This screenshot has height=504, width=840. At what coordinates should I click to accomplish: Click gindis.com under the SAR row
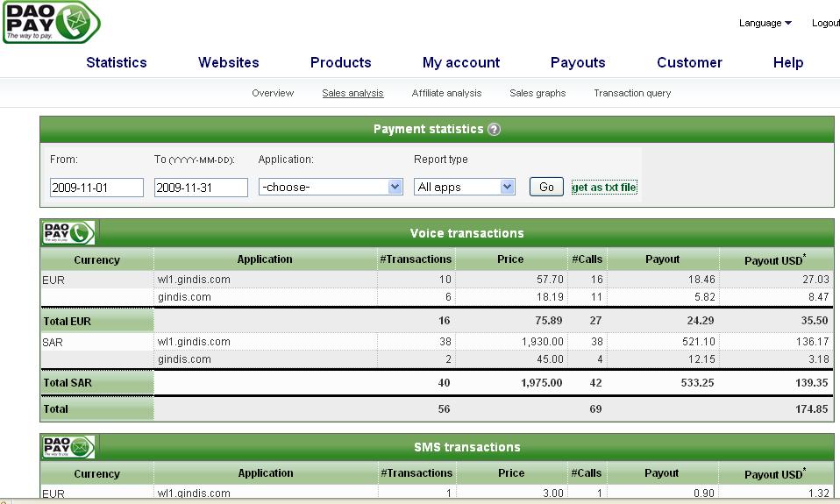184,359
